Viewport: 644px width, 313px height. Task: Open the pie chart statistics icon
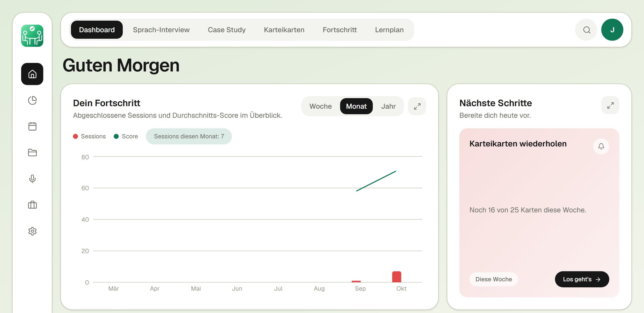(x=32, y=100)
